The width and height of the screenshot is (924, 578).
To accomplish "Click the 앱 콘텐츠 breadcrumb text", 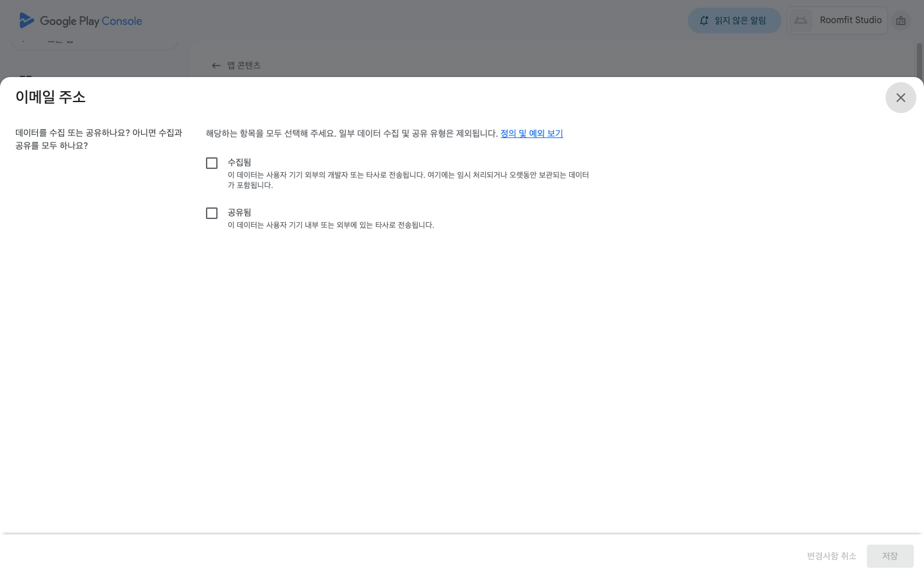I will [244, 66].
